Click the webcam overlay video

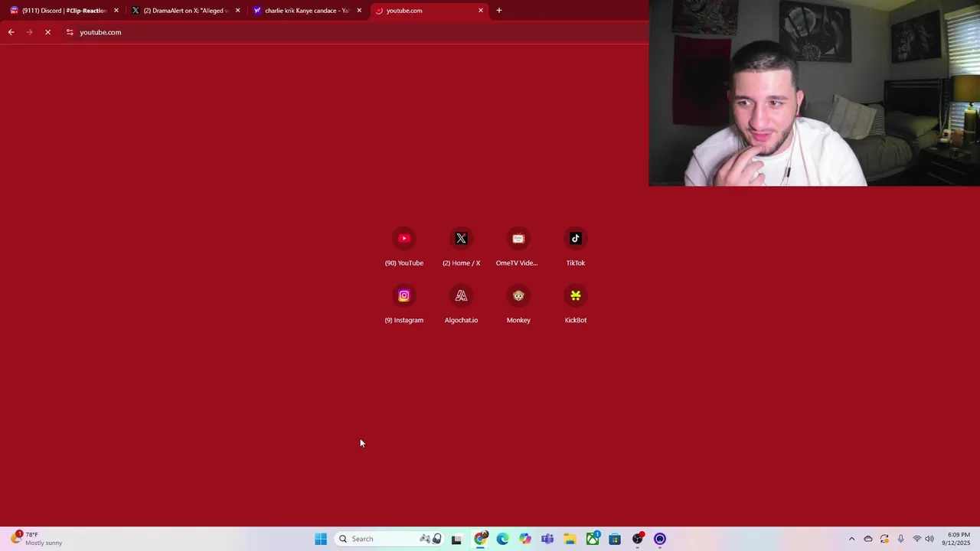[x=814, y=93]
